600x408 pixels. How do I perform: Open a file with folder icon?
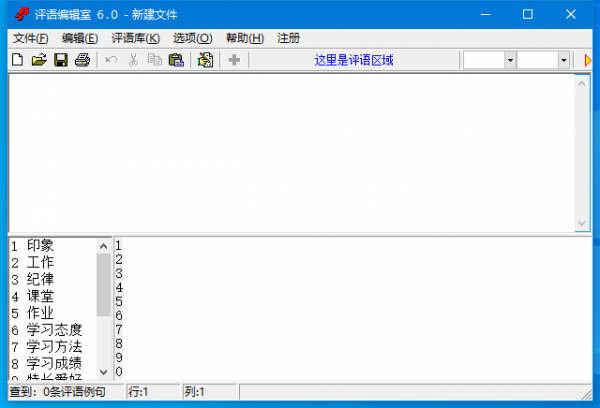point(39,60)
